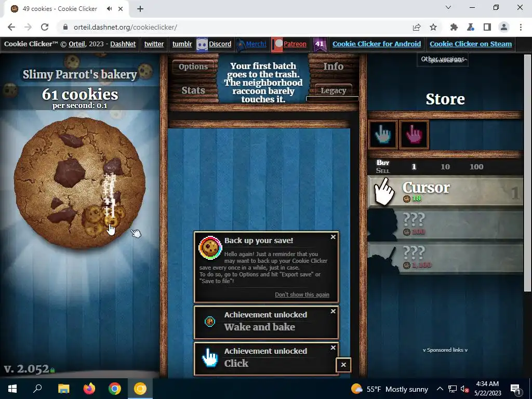Screen dimensions: 532x399
Task: Show hidden system tray icons
Action: click(x=440, y=389)
